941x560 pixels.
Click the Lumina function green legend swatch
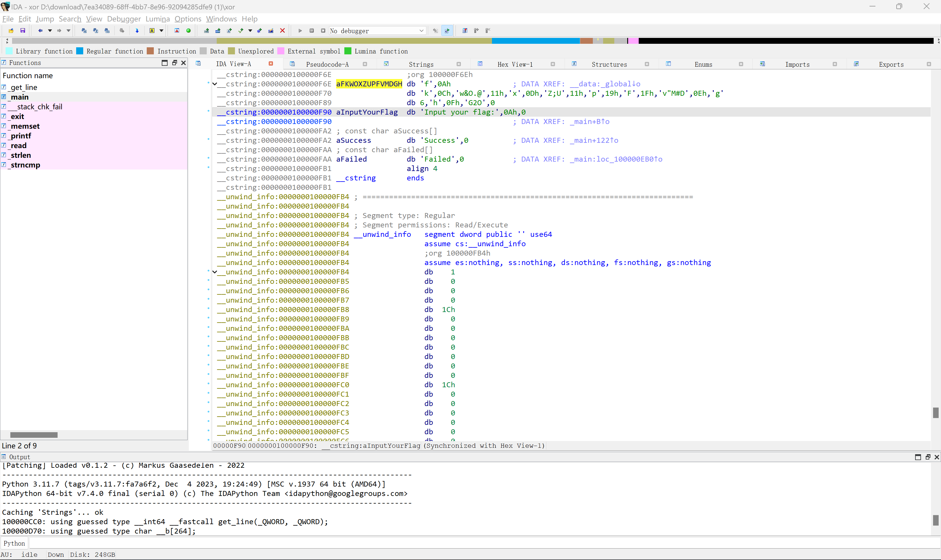click(x=348, y=51)
